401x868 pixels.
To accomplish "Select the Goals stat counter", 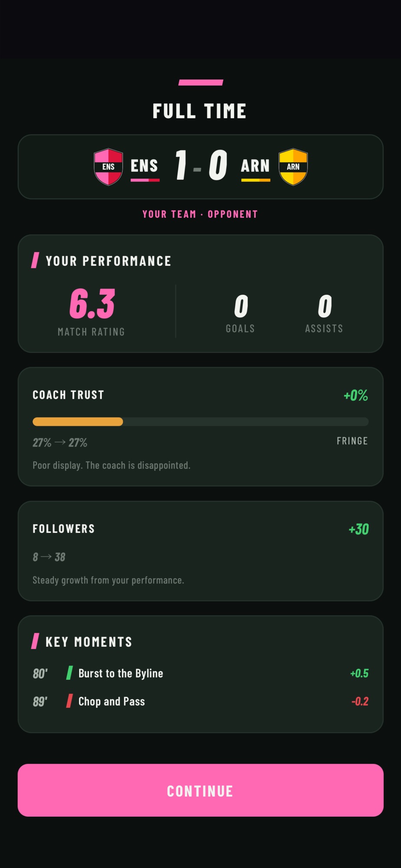I will (x=240, y=313).
